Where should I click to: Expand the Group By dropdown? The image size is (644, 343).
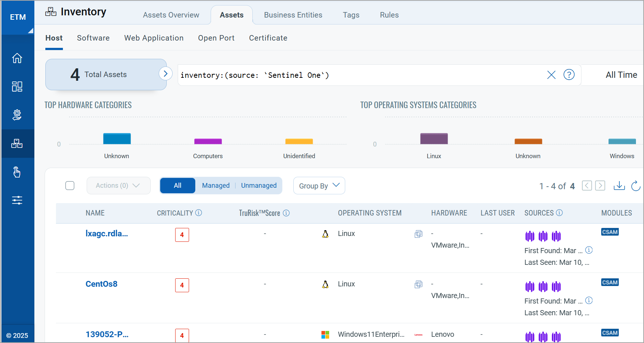[319, 186]
